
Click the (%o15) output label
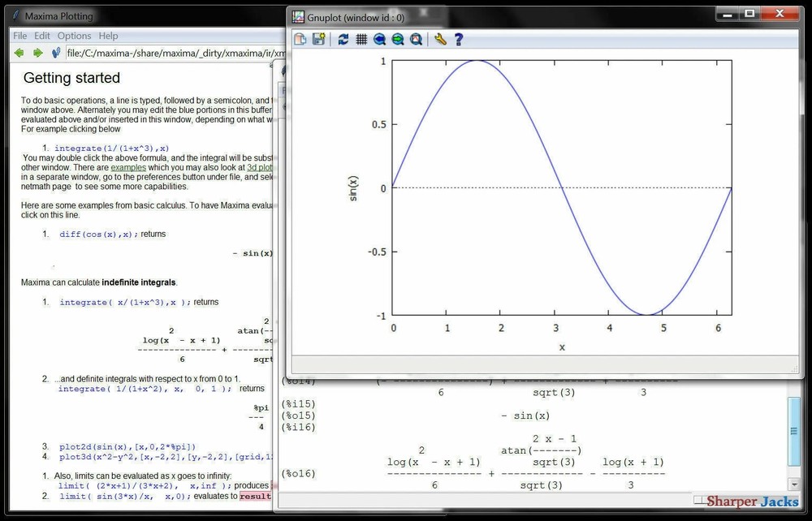pos(298,416)
